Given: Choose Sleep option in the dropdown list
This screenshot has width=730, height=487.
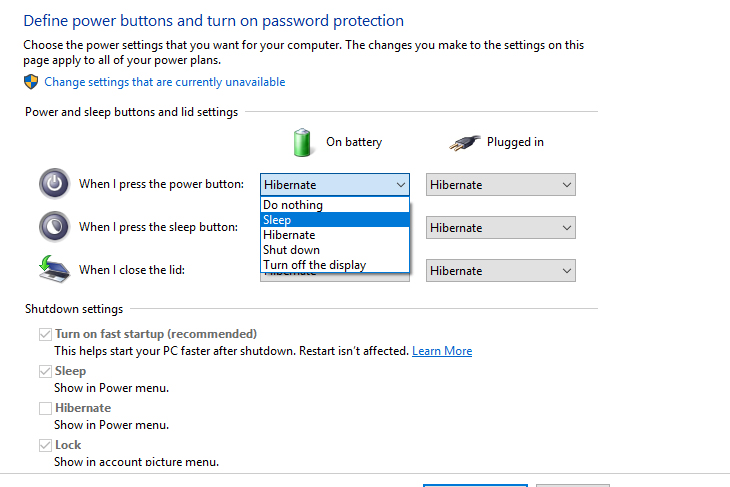Looking at the screenshot, I should pos(277,220).
